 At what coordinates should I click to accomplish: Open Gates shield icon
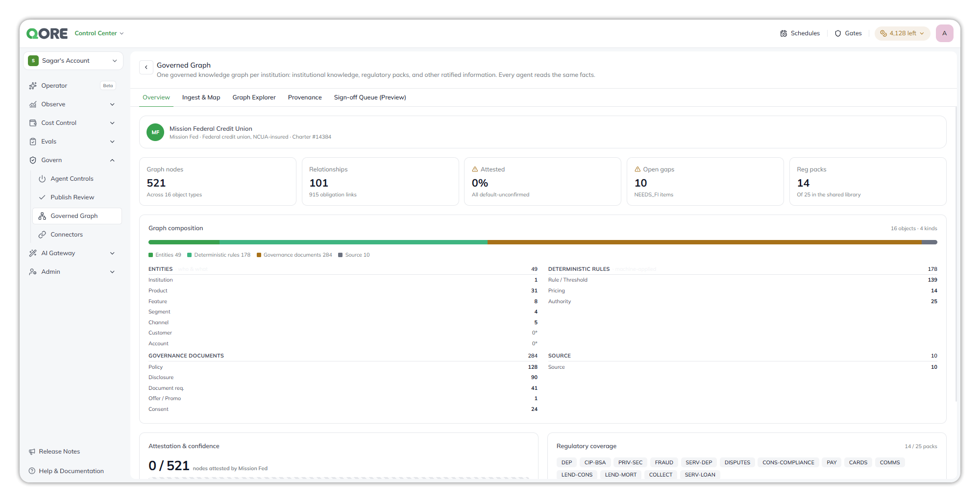(838, 33)
